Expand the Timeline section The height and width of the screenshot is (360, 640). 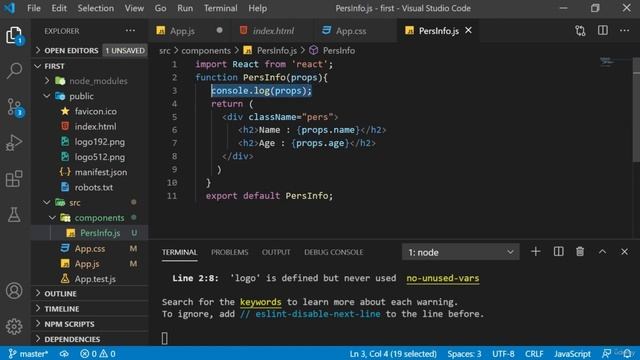click(89, 309)
